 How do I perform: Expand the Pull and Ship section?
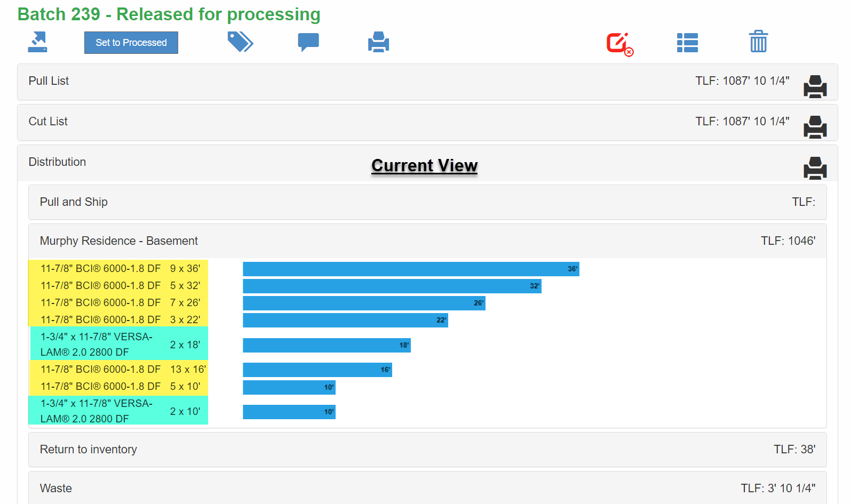(x=427, y=202)
